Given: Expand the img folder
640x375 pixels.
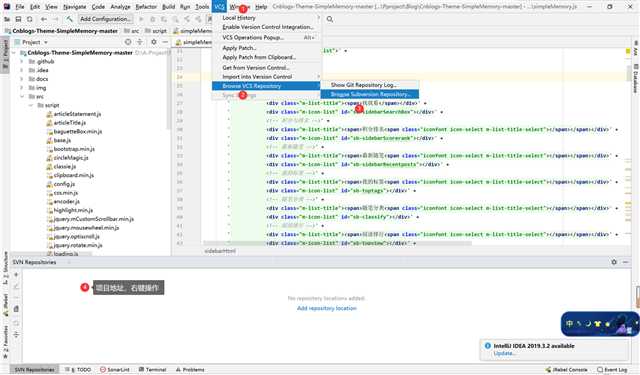Looking at the screenshot, I should pyautogui.click(x=22, y=88).
